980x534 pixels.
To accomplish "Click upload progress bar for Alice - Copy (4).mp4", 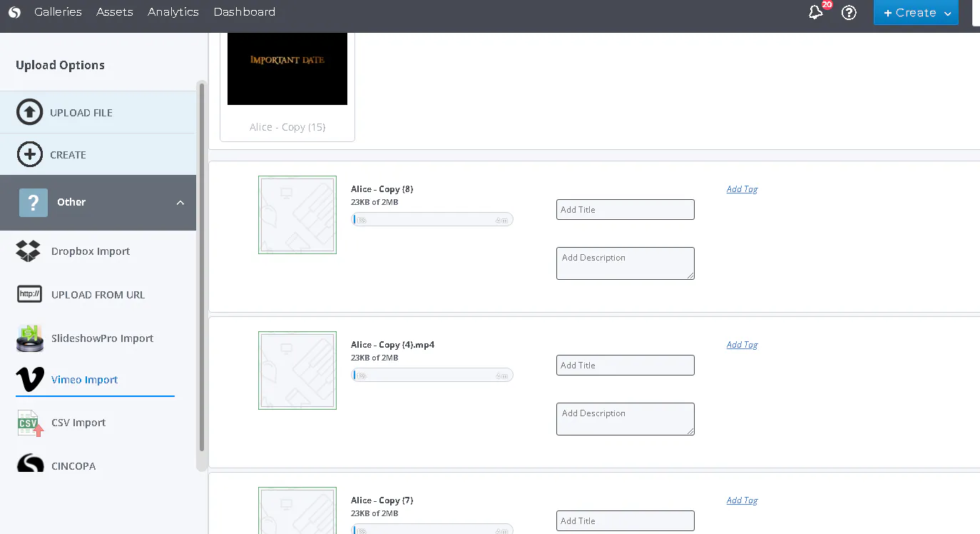I will tap(432, 376).
